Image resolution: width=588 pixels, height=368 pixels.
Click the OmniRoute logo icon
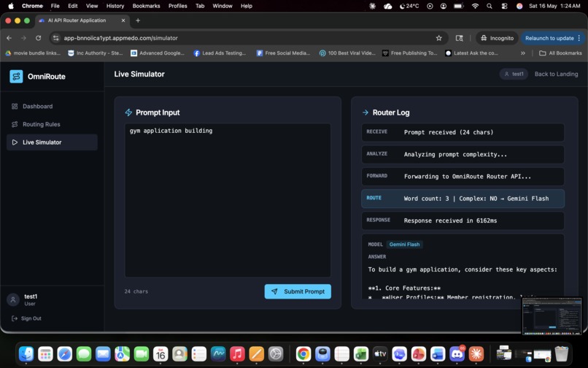[x=16, y=76]
